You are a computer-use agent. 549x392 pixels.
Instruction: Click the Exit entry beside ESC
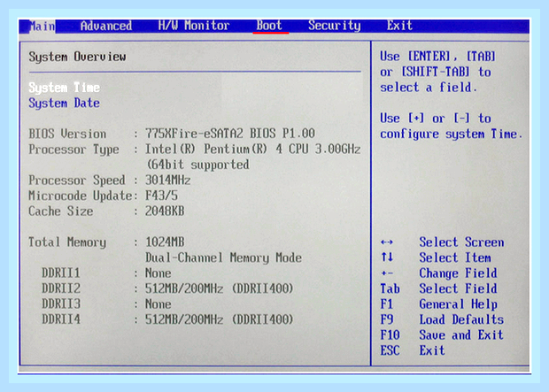click(432, 350)
